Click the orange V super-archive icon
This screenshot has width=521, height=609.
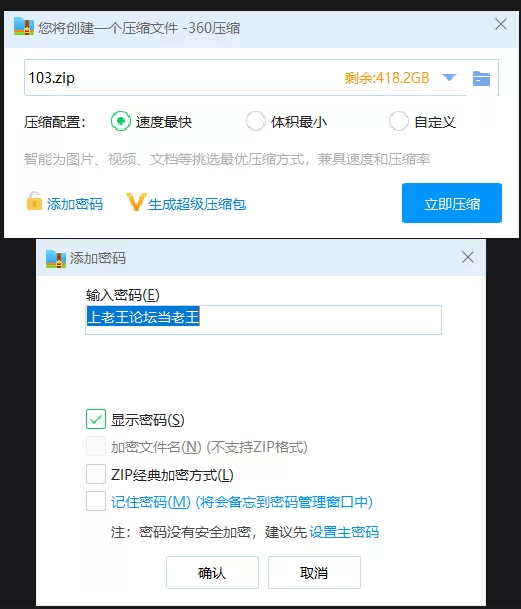136,202
